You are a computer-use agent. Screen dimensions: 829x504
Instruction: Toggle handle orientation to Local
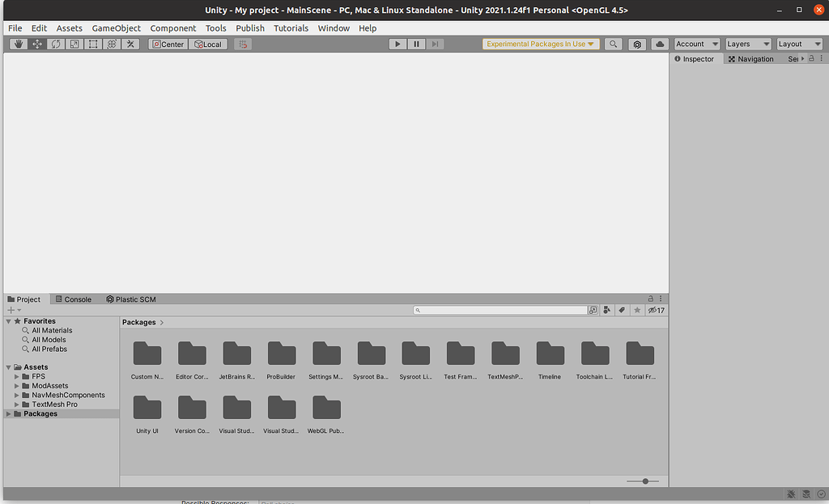(208, 44)
